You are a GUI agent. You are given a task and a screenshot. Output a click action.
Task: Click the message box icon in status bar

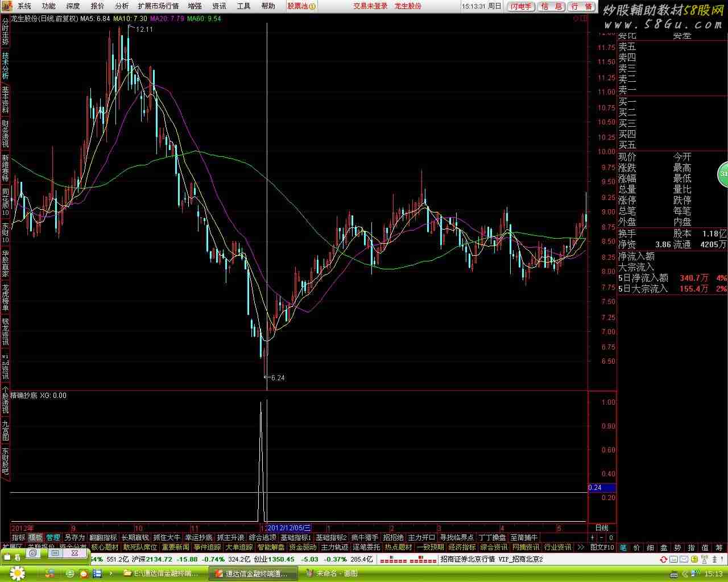tap(673, 559)
